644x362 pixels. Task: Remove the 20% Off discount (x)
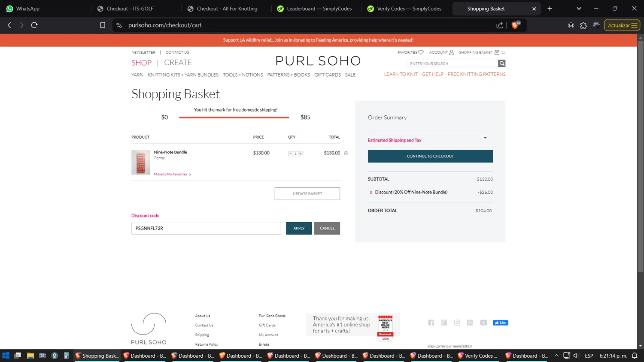pyautogui.click(x=371, y=193)
